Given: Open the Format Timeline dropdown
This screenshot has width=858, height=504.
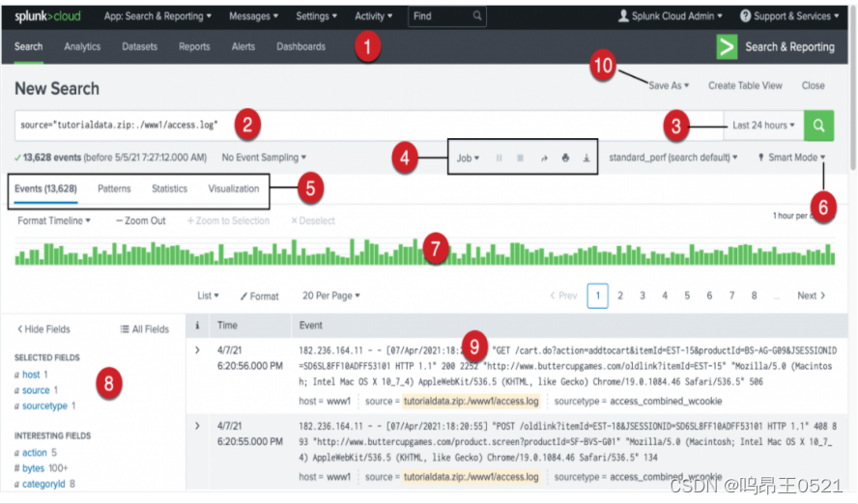Looking at the screenshot, I should 54,221.
